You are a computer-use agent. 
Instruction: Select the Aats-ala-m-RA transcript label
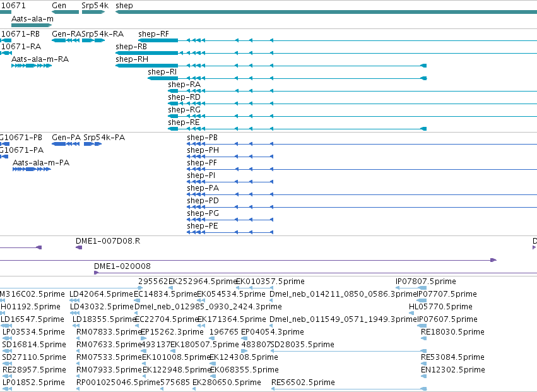click(40, 59)
